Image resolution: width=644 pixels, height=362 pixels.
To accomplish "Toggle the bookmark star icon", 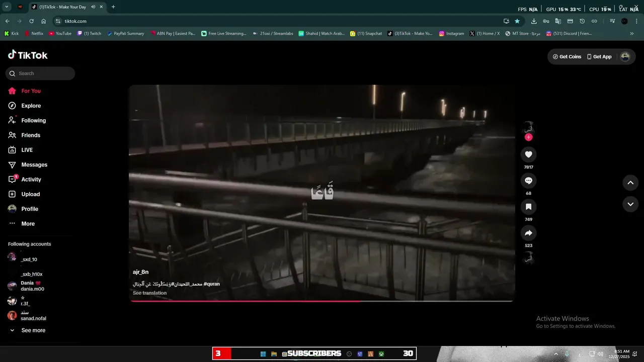I will (517, 21).
